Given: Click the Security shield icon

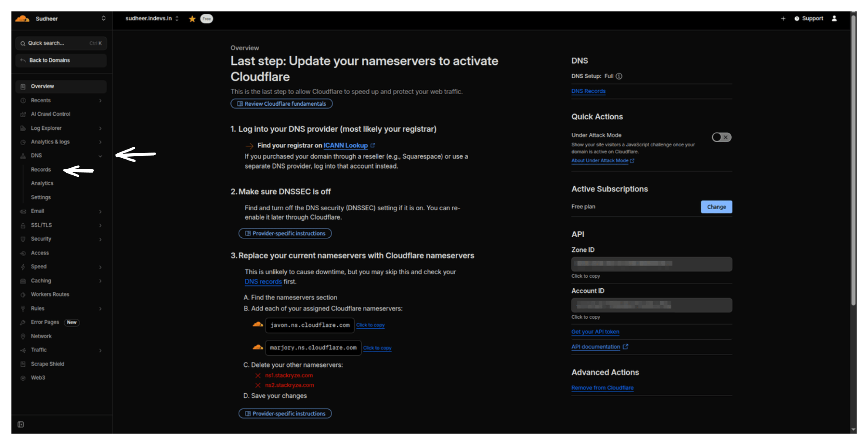Looking at the screenshot, I should point(23,239).
